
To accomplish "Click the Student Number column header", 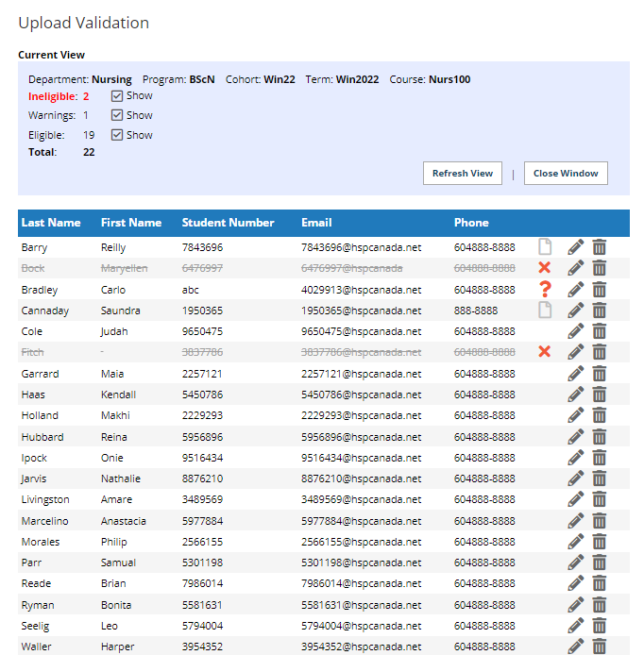I will tap(229, 223).
